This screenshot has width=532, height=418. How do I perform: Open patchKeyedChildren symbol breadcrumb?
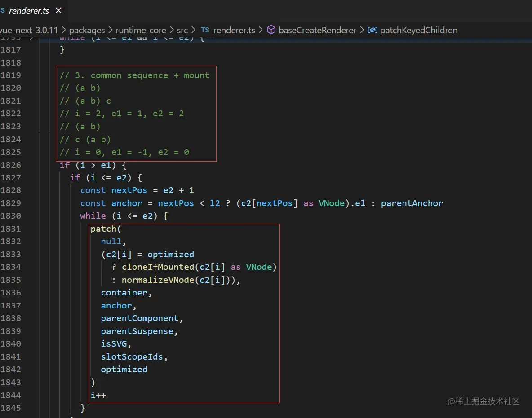click(x=419, y=30)
